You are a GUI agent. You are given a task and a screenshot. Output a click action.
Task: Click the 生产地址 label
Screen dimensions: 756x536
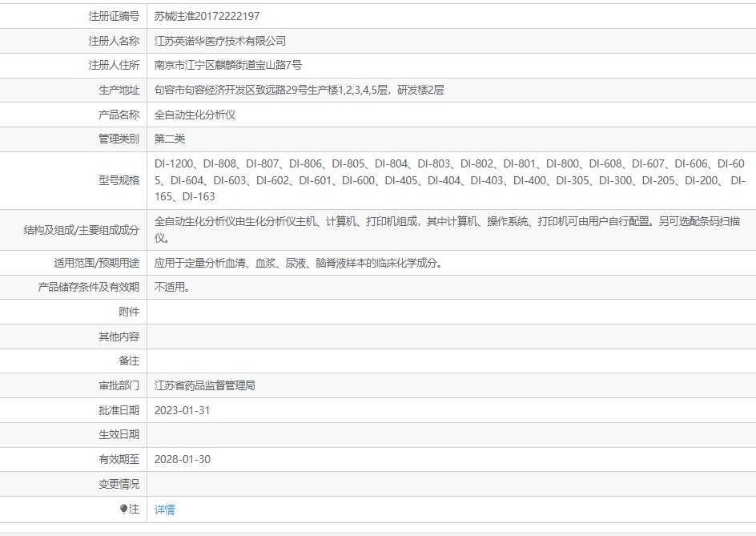tap(119, 91)
